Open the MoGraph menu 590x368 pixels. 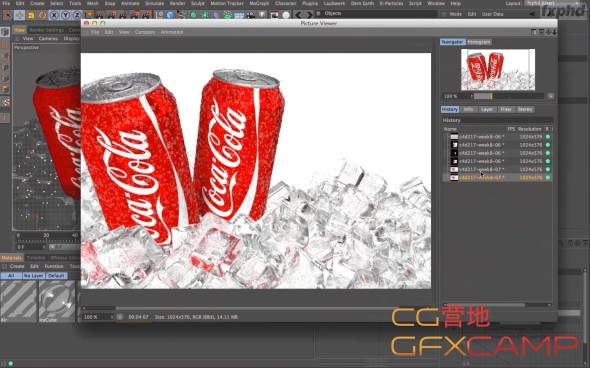259,3
